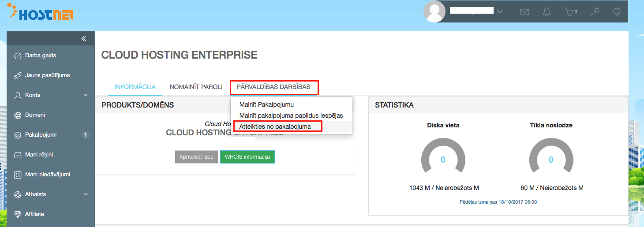644x227 pixels.
Task: Click the WHOIS informācija button
Action: pyautogui.click(x=247, y=157)
